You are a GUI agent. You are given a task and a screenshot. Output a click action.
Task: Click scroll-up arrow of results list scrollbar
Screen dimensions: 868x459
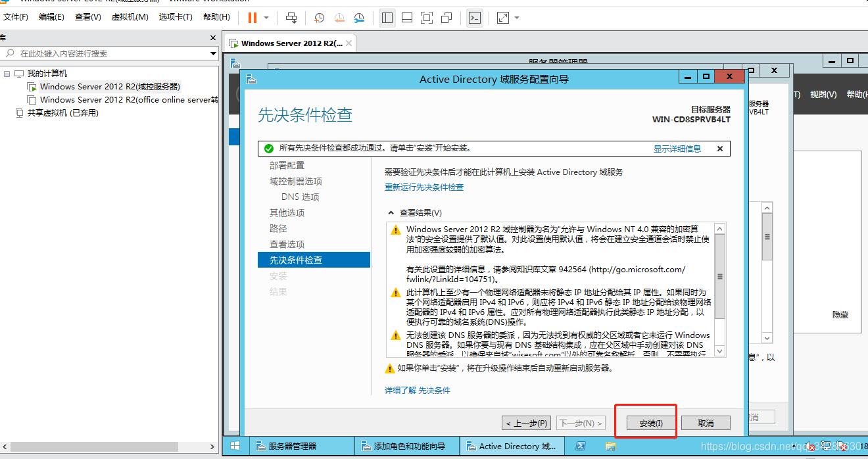click(x=719, y=229)
